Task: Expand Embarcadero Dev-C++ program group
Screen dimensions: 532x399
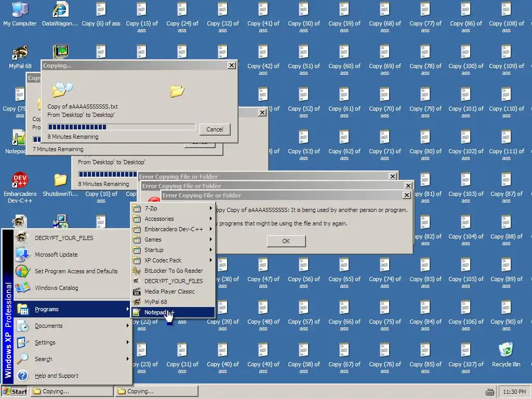Action: (173, 229)
